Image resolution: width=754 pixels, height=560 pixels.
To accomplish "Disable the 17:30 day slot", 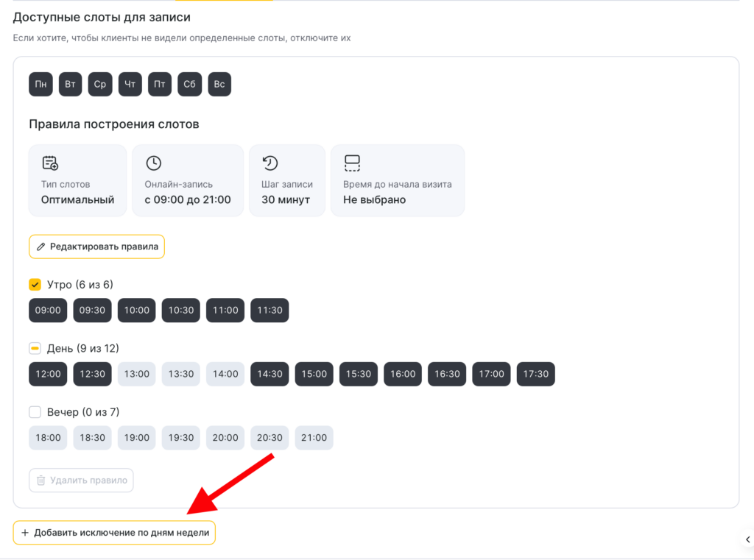I will (535, 374).
